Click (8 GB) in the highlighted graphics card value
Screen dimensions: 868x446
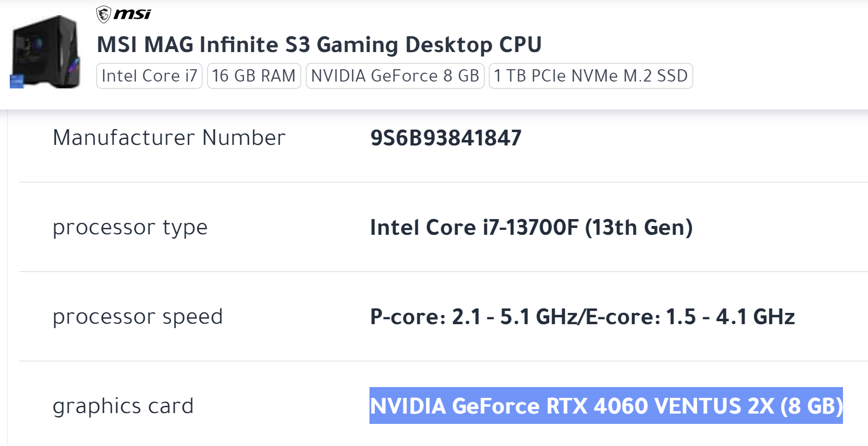click(812, 406)
